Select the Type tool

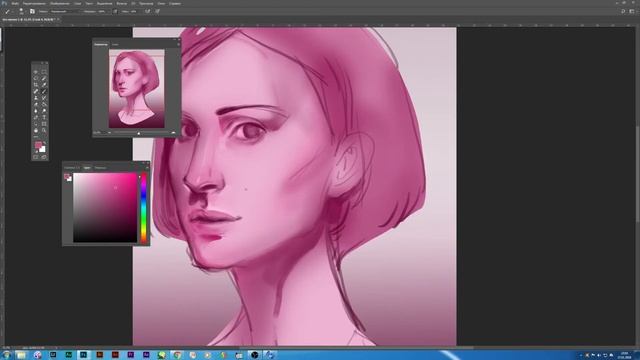pos(44,118)
